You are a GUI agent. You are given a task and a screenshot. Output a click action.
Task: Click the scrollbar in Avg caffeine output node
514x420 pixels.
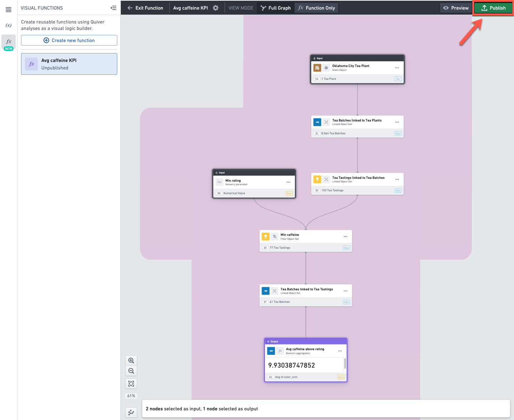[x=345, y=363]
